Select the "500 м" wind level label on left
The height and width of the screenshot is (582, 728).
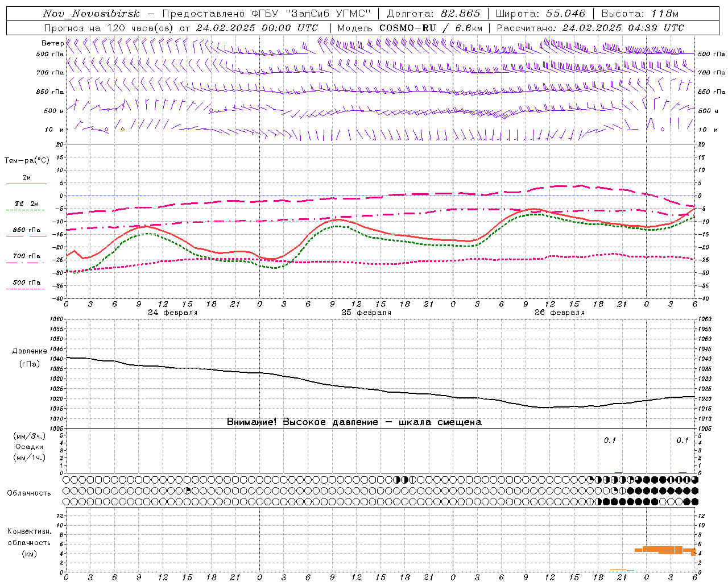54,111
